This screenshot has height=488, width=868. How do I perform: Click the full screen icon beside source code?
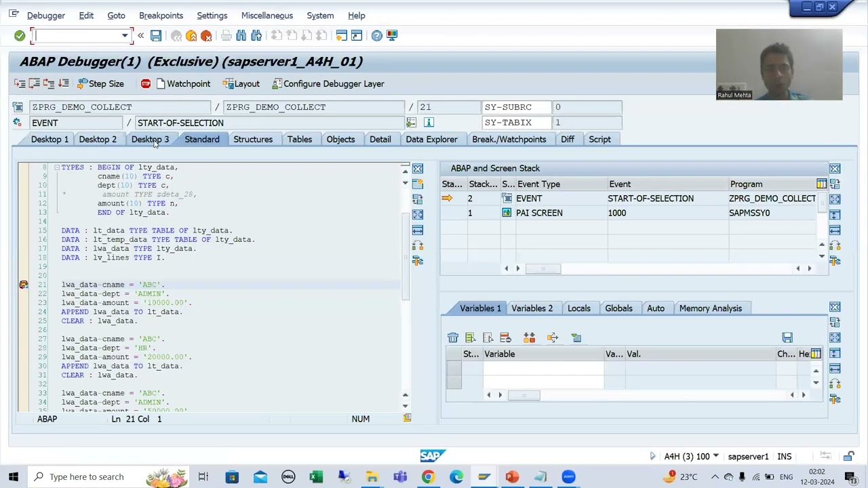[418, 215]
